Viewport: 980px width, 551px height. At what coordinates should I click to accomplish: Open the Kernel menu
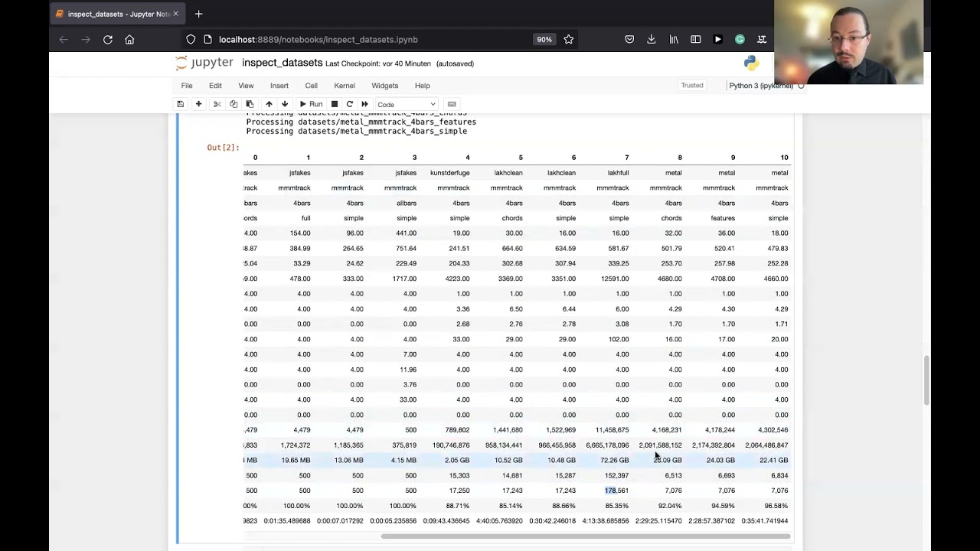pos(345,86)
